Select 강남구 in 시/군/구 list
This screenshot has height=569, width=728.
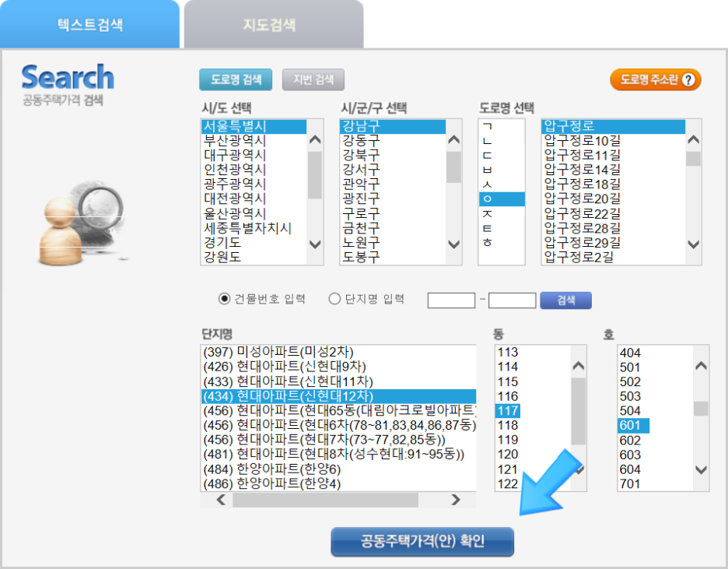393,126
